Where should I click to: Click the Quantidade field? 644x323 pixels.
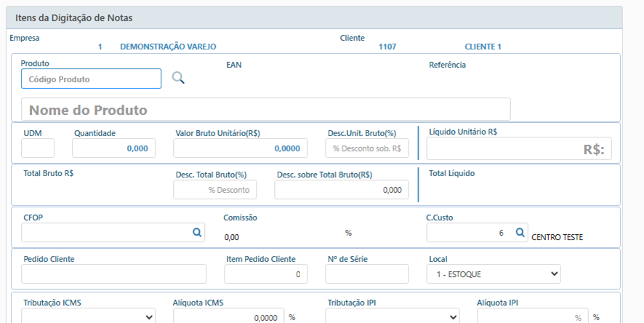(x=113, y=148)
